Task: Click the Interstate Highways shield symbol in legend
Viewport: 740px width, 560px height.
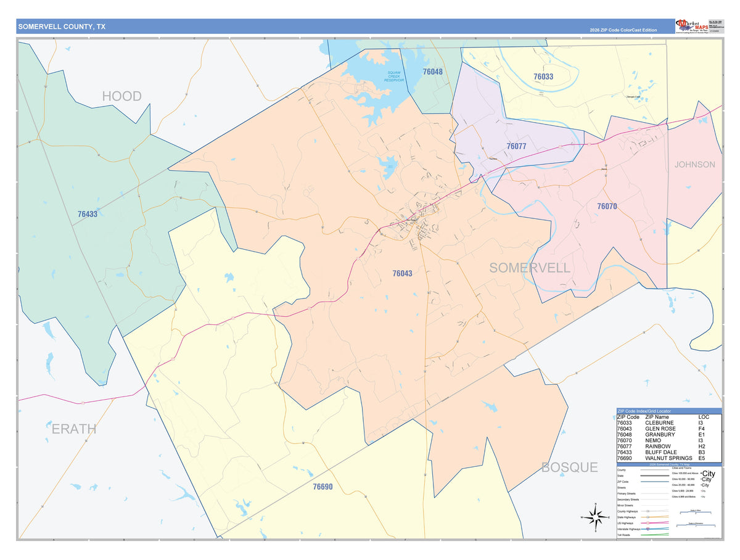Action: tap(647, 529)
